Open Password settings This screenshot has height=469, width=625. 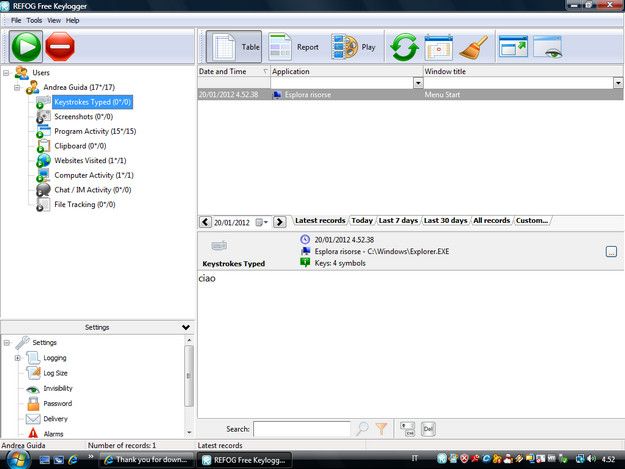click(x=58, y=403)
